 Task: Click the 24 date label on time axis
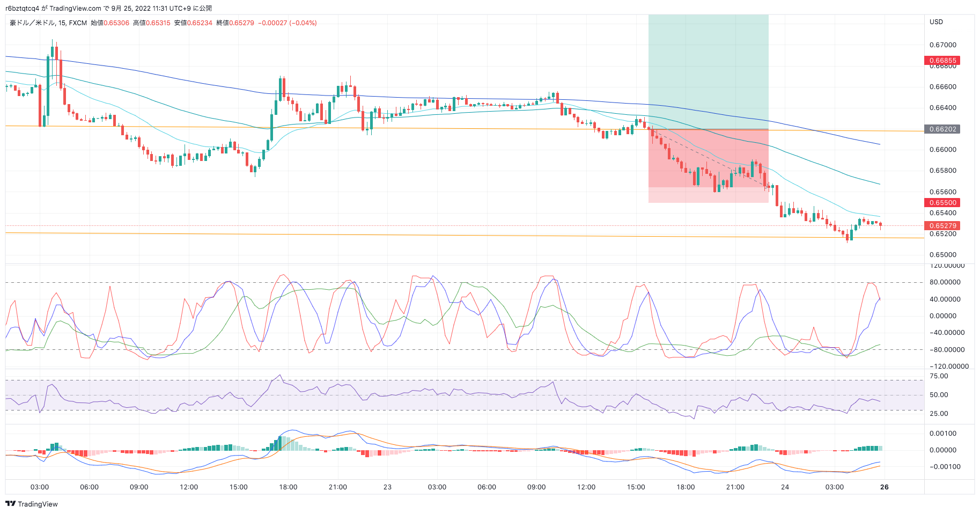(785, 487)
